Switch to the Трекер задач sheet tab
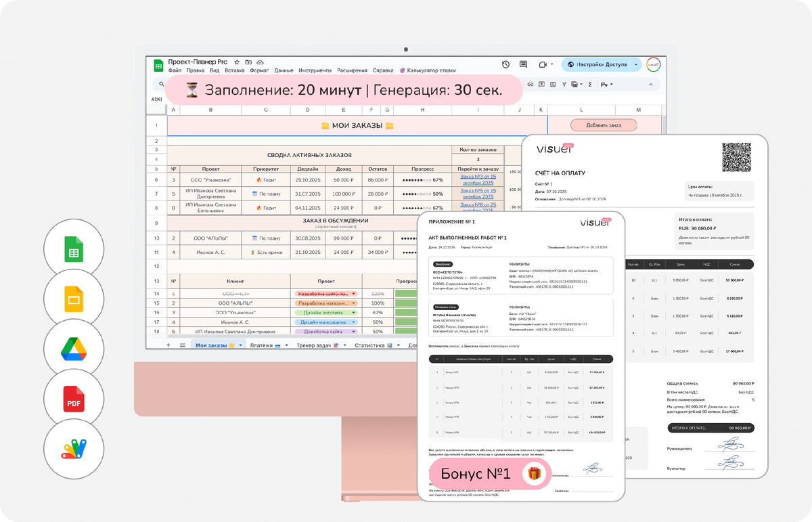This screenshot has height=522, width=812. tap(317, 345)
